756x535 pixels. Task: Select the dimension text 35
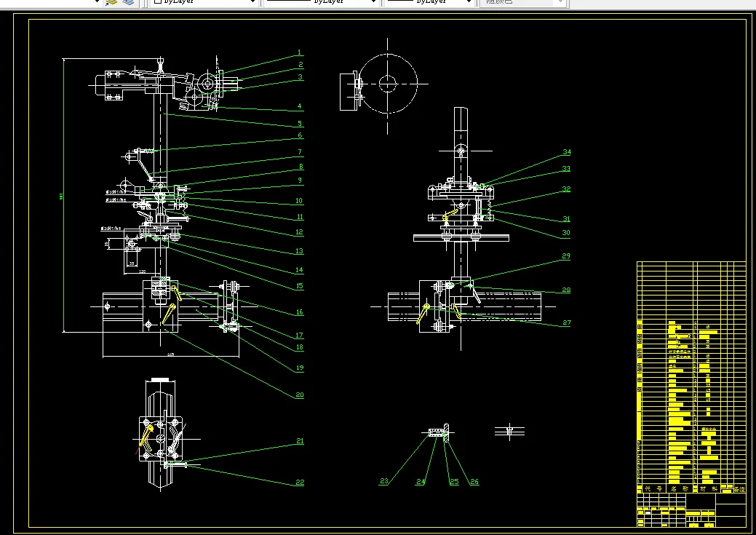[131, 264]
